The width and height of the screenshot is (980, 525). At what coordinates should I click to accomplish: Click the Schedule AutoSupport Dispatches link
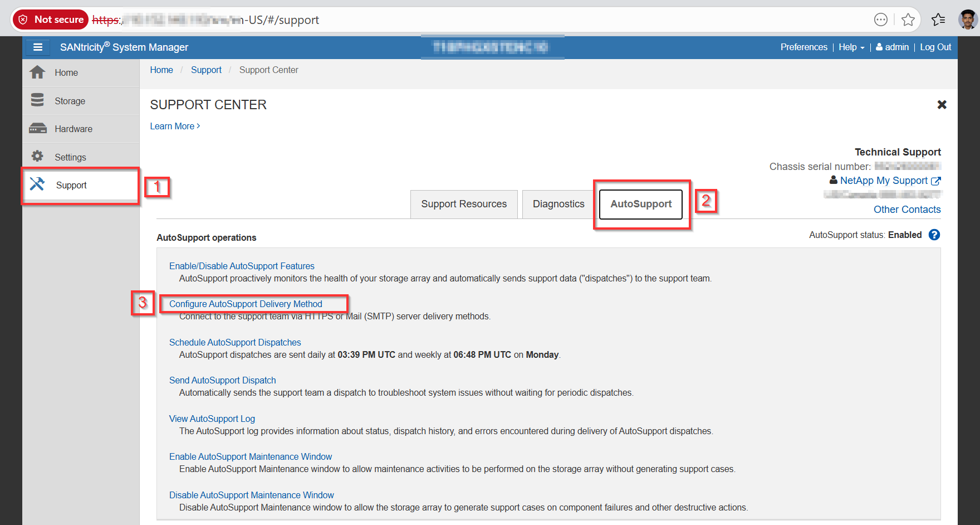pos(235,343)
